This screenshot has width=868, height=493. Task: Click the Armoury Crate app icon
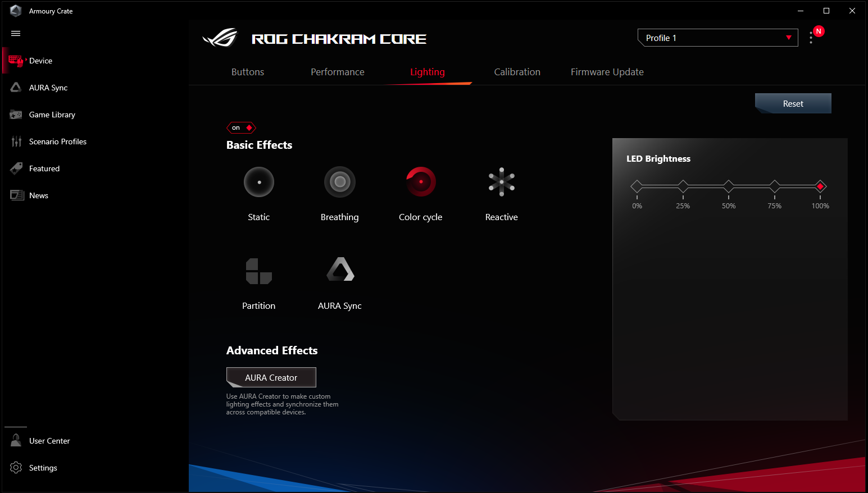coord(16,11)
